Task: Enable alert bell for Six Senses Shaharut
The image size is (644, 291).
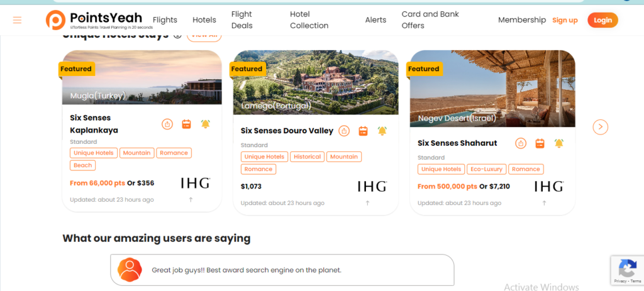Action: point(558,143)
